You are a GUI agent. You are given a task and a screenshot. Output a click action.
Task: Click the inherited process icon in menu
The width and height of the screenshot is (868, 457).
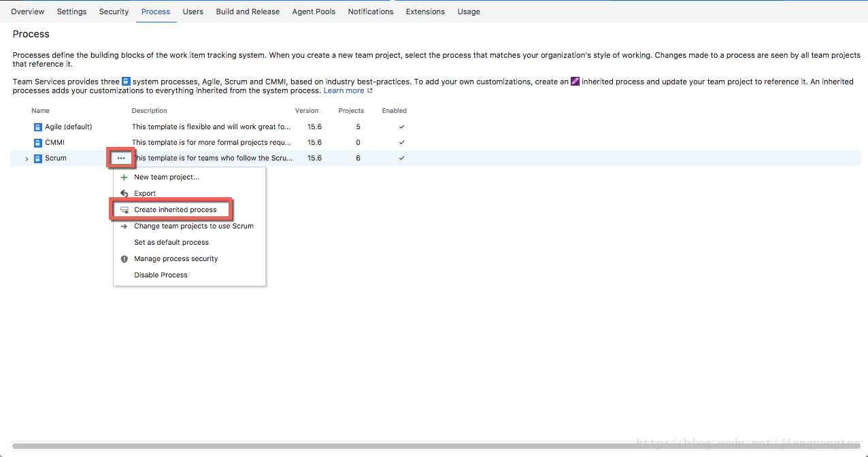(x=124, y=210)
